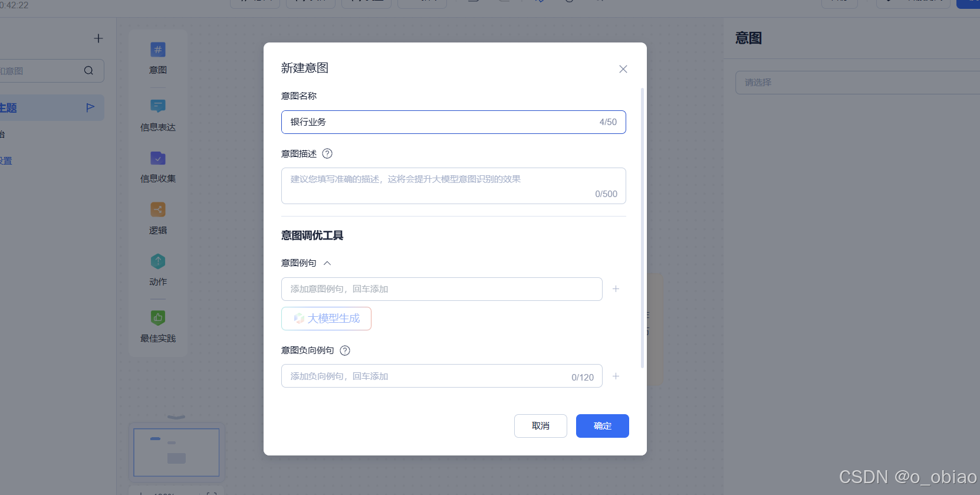Select the 意图 node icon in sidebar
Screen dimensions: 980x495
pos(158,50)
